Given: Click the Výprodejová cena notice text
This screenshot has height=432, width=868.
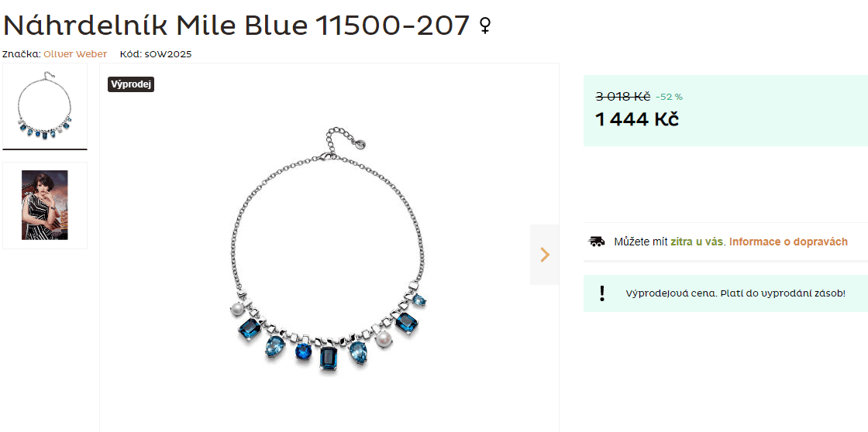Looking at the screenshot, I should tap(735, 293).
